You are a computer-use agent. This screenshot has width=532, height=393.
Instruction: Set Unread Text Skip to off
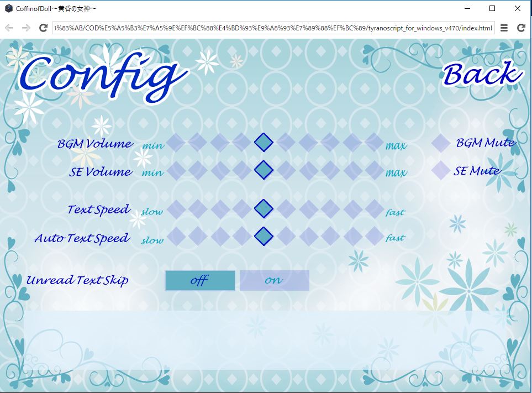coord(200,281)
